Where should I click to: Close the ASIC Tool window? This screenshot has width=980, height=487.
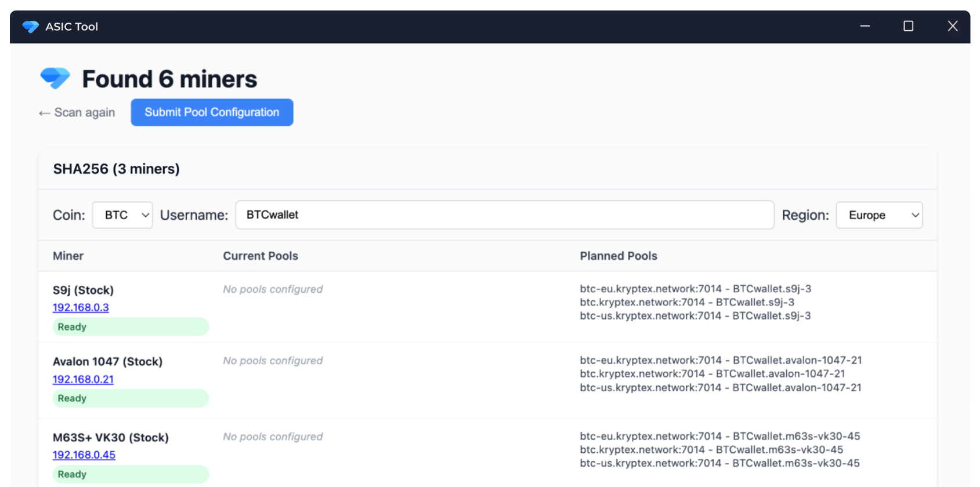pos(953,26)
